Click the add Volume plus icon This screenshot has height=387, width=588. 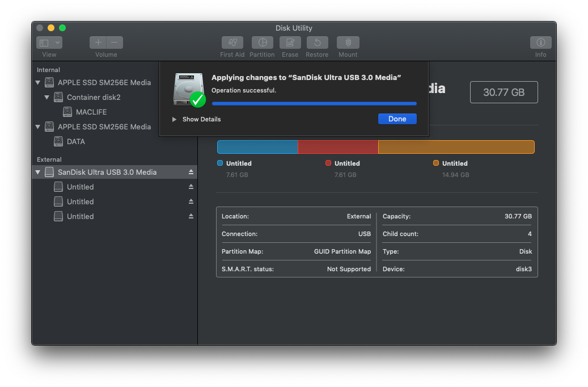(x=98, y=42)
